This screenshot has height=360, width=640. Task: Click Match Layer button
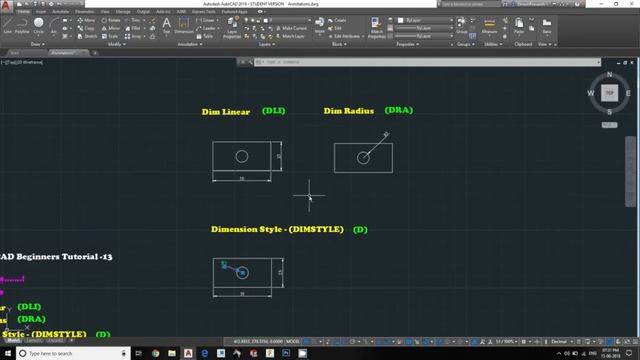point(290,36)
